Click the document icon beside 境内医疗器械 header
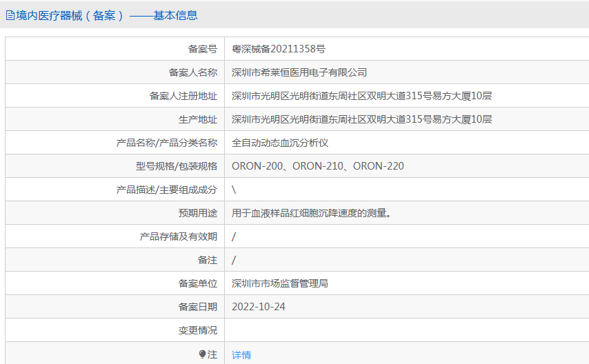 pos(10,15)
